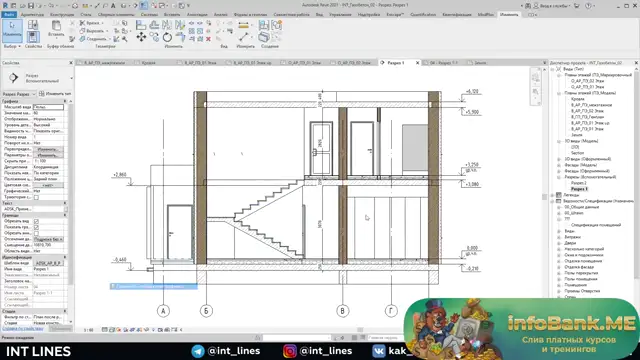Image resolution: width=640 pixels, height=360 pixels.
Task: Open the far clipping dropdown in Границы
Action: [48, 239]
